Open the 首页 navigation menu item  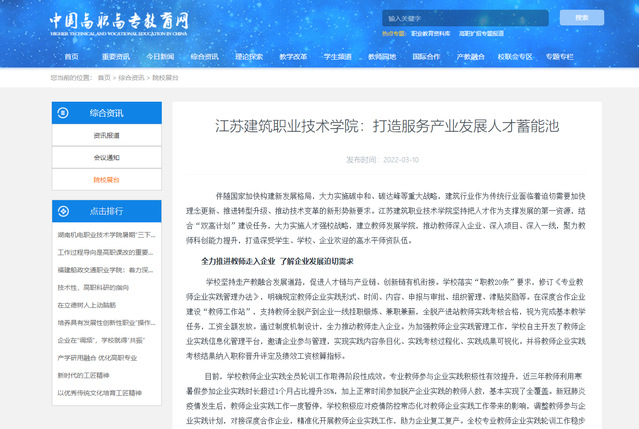pos(71,57)
